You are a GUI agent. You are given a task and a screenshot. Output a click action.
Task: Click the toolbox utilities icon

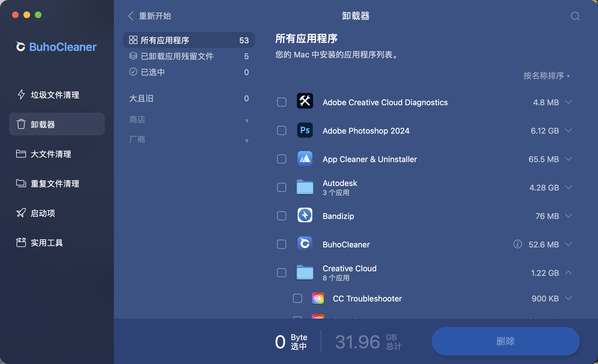(x=21, y=243)
